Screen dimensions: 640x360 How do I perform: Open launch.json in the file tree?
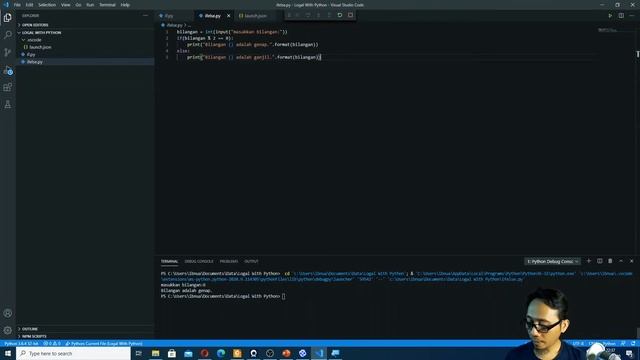[85, 47]
